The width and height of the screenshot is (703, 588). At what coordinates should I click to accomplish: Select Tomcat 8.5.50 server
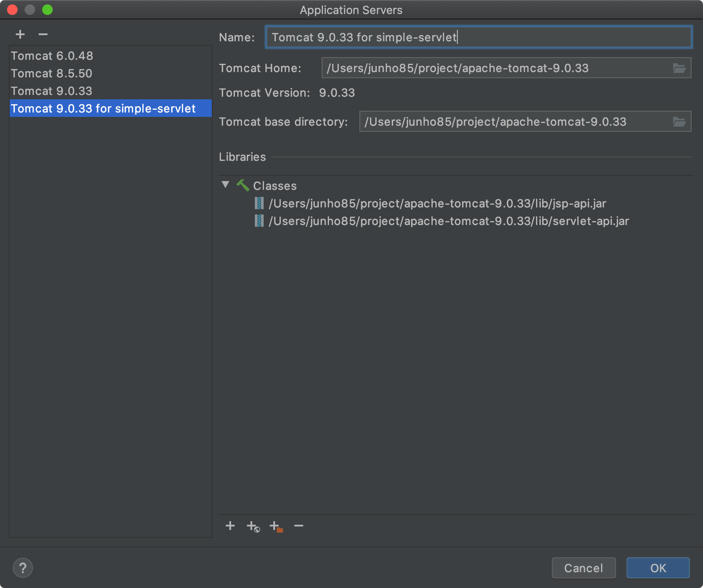[x=111, y=73]
